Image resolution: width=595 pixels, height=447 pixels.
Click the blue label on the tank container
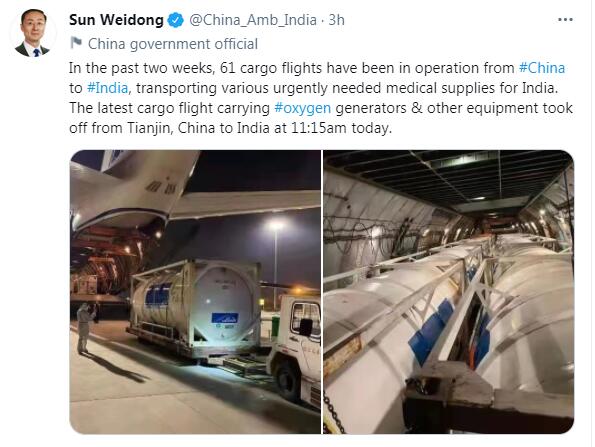click(x=225, y=318)
